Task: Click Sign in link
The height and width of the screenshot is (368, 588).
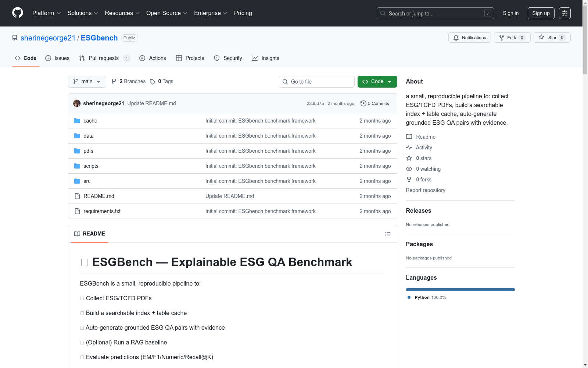Action: [511, 13]
